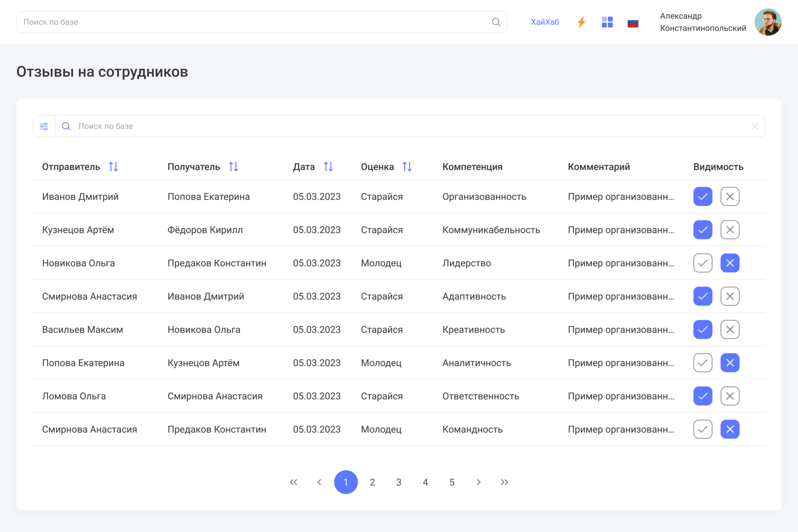
Task: Click the Дата column header
Action: [x=304, y=167]
